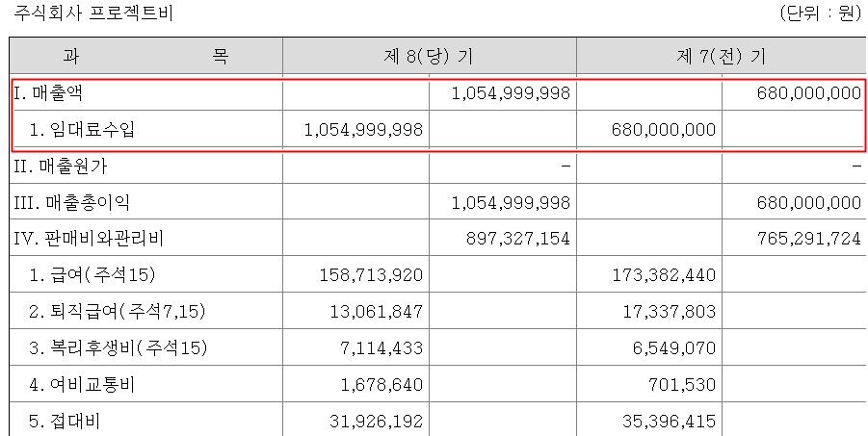Select current period 매출액 value 1,054,999,998

tap(511, 93)
